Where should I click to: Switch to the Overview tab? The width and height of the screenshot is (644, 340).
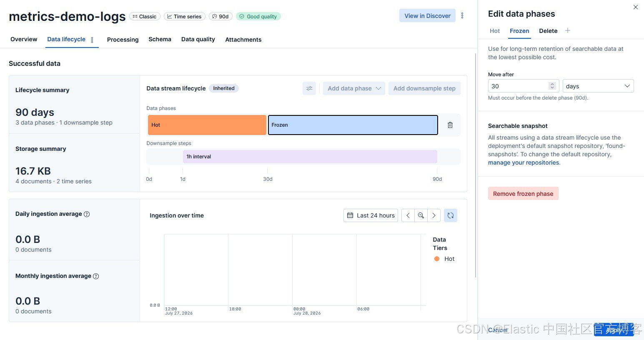coord(24,39)
